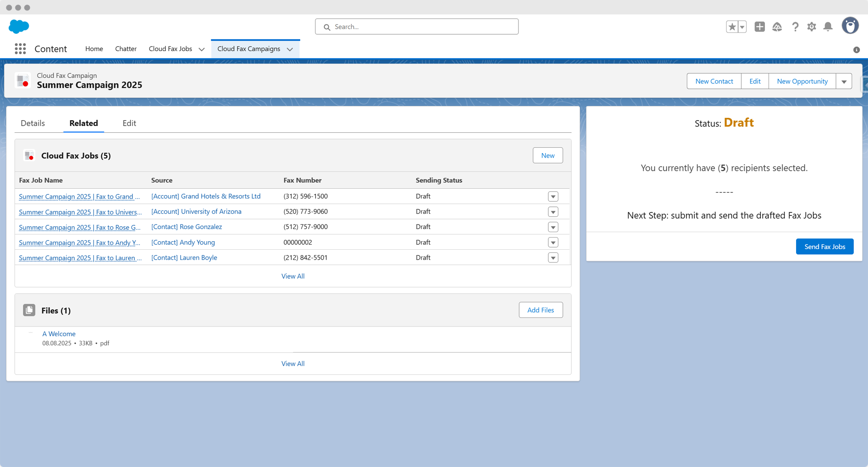Click the global actions plus icon
Viewport: 868px width, 467px height.
tap(759, 27)
